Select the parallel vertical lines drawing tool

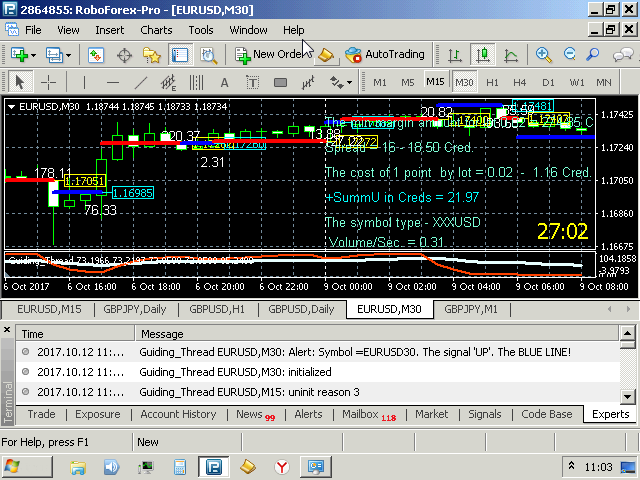point(196,82)
